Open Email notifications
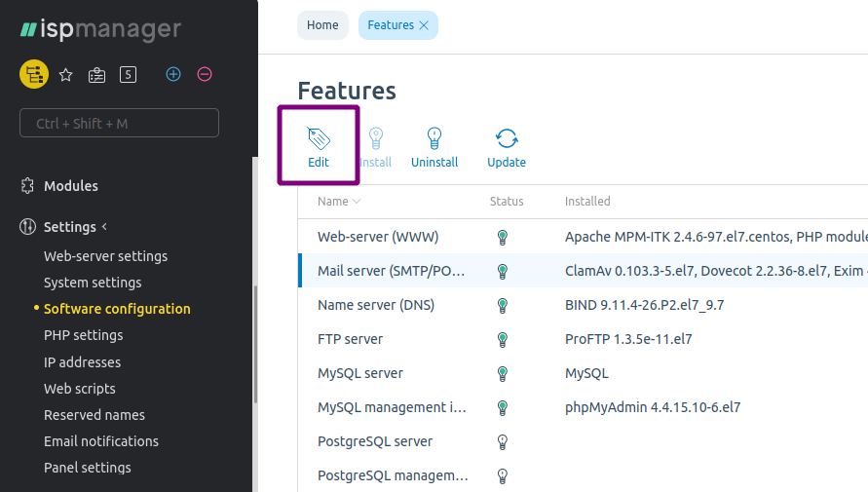The image size is (868, 492). click(x=101, y=441)
